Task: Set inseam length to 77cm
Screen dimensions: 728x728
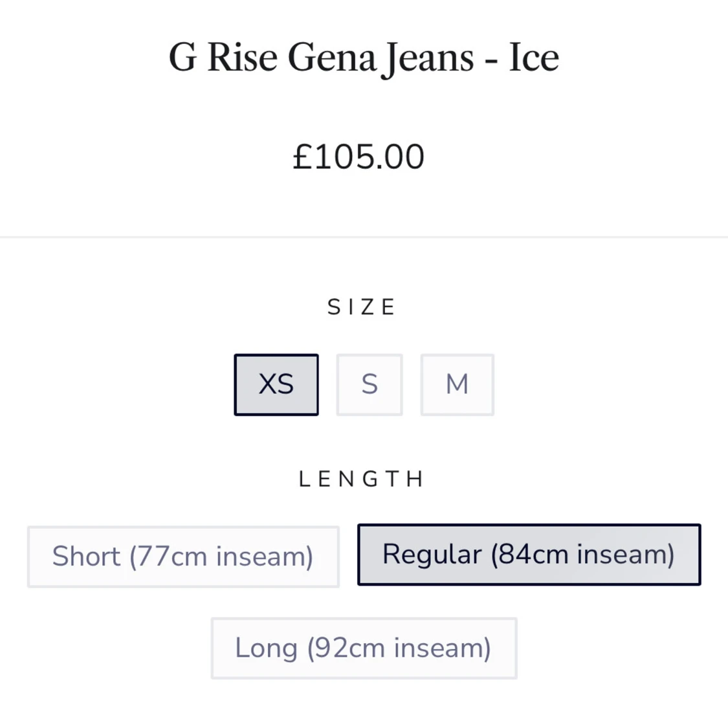Action: tap(183, 557)
